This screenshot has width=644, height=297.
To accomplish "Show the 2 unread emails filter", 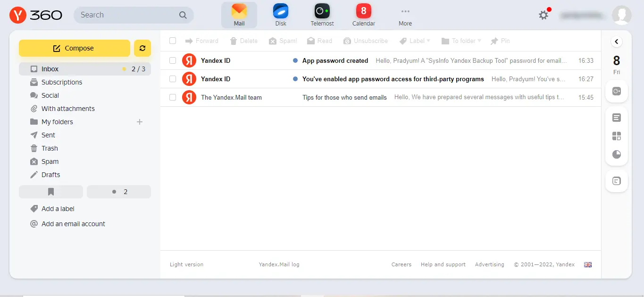I will click(x=119, y=192).
